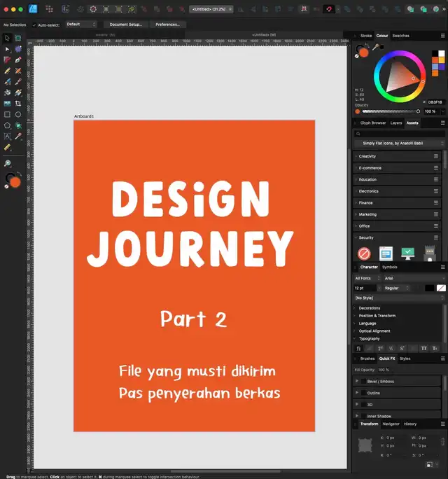Select the Rectangle shape tool
448x479 pixels.
pos(7,114)
